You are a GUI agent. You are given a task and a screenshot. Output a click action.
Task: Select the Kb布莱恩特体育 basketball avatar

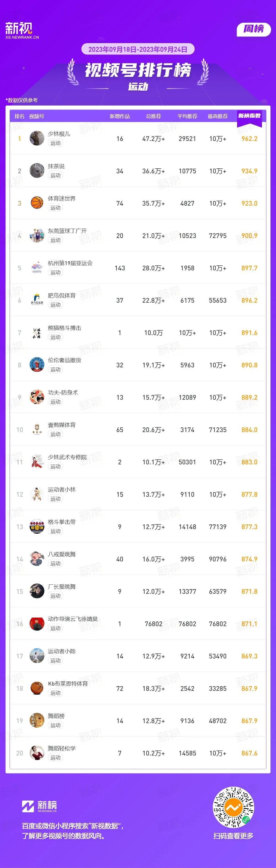point(37,688)
